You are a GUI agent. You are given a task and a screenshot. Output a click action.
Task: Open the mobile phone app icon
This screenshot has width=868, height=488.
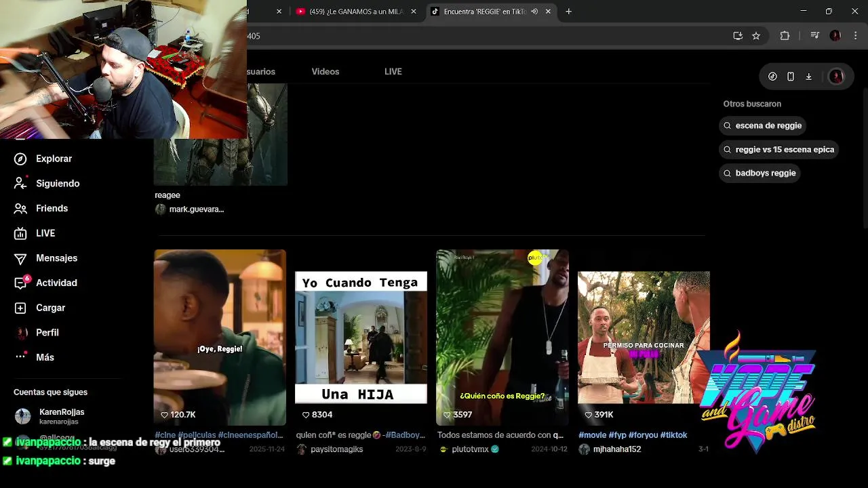tap(791, 77)
